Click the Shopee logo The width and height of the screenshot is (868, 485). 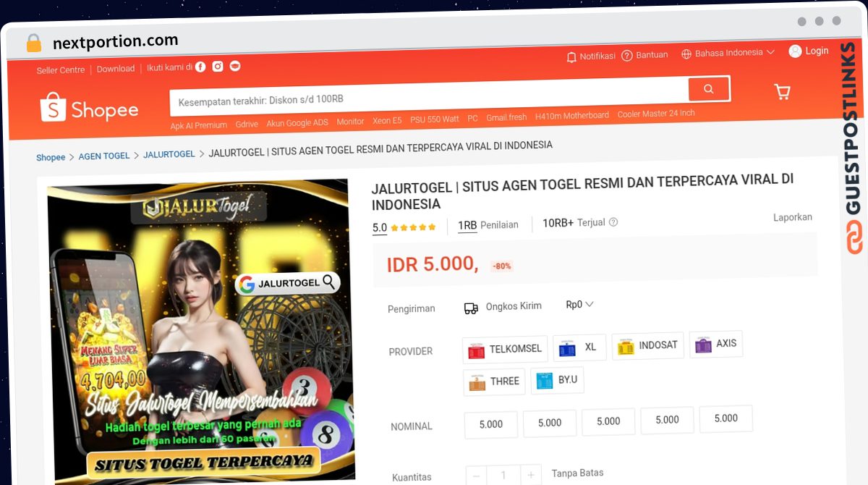(x=90, y=109)
